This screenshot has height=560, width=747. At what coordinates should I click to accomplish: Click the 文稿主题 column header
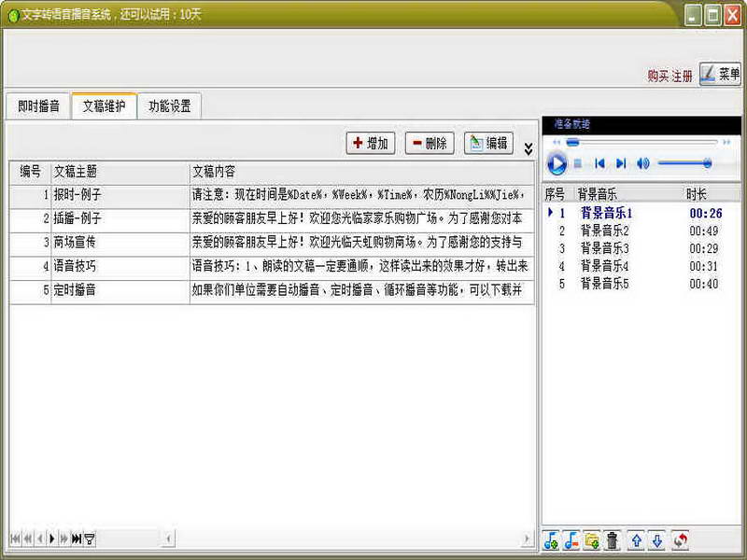[120, 172]
